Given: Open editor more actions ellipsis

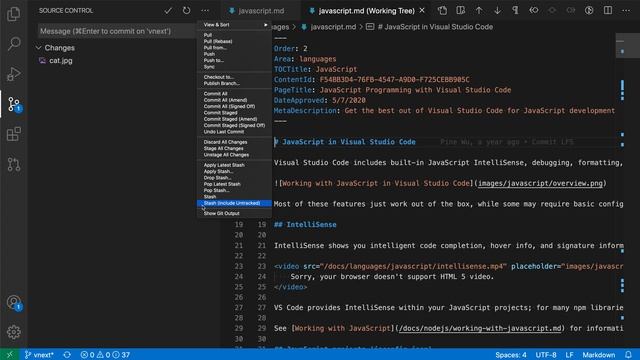Looking at the screenshot, I should point(626,11).
